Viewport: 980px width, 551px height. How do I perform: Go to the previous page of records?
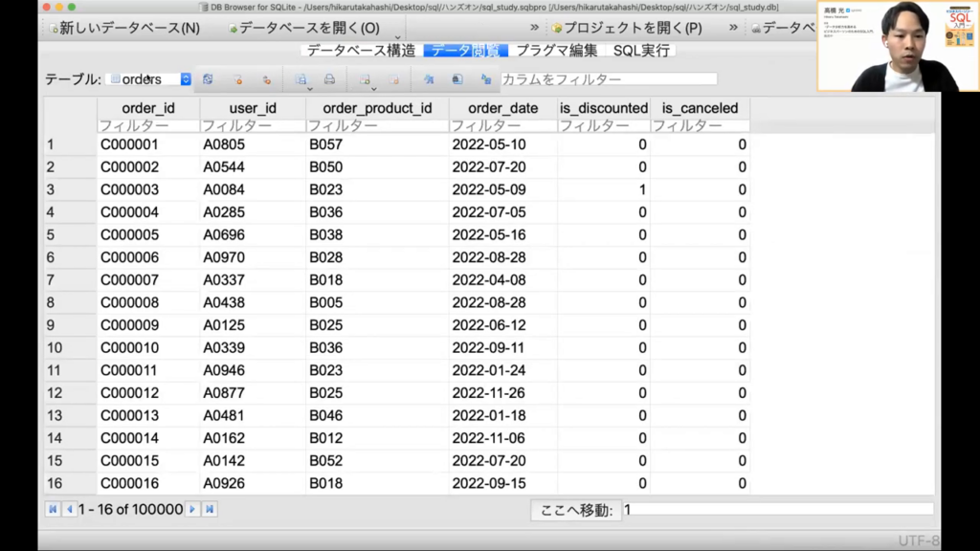69,510
